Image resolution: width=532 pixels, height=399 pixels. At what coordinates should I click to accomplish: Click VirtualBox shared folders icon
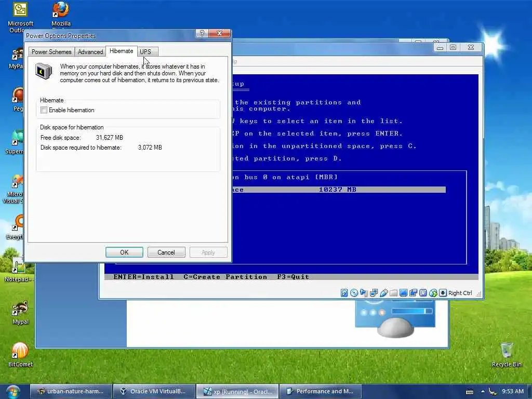click(394, 293)
